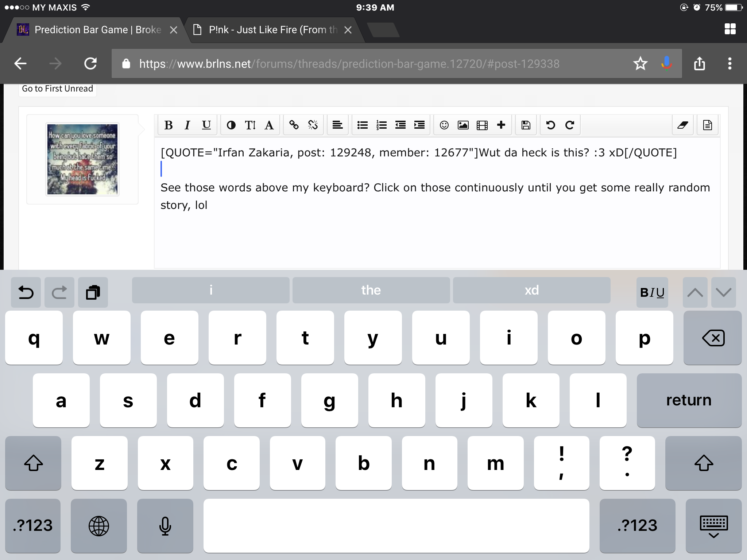The height and width of the screenshot is (560, 747).
Task: Open the text alignment dropdown
Action: pyautogui.click(x=338, y=125)
